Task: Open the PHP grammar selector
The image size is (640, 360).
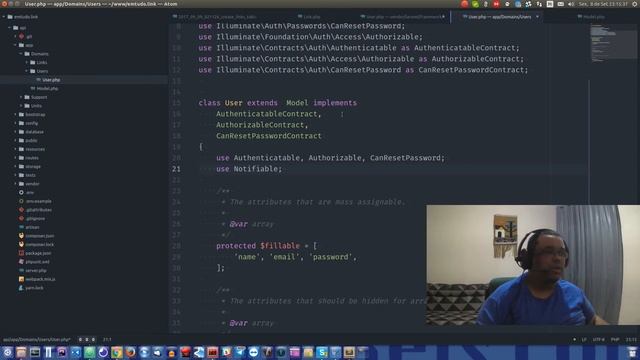Action: (x=615, y=340)
